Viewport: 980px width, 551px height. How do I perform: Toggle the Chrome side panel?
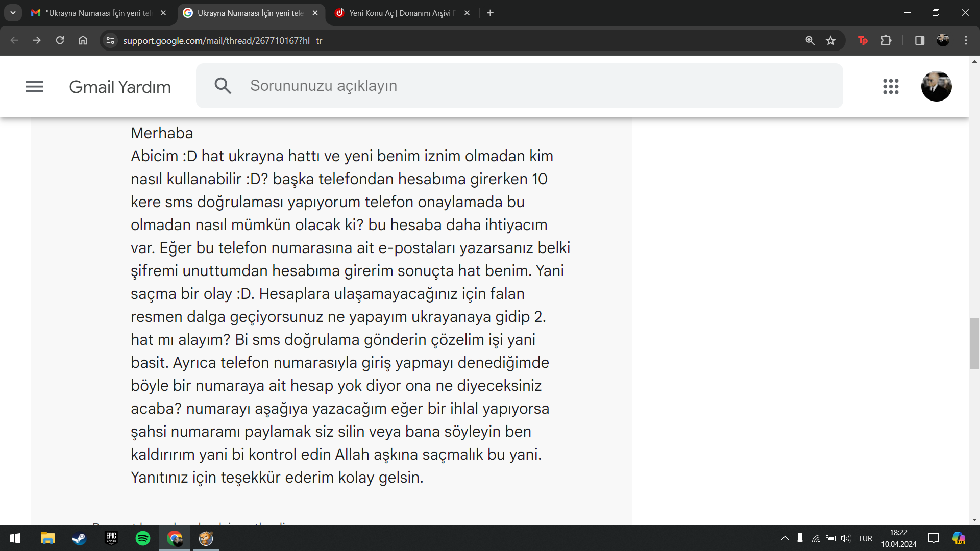[x=919, y=41]
